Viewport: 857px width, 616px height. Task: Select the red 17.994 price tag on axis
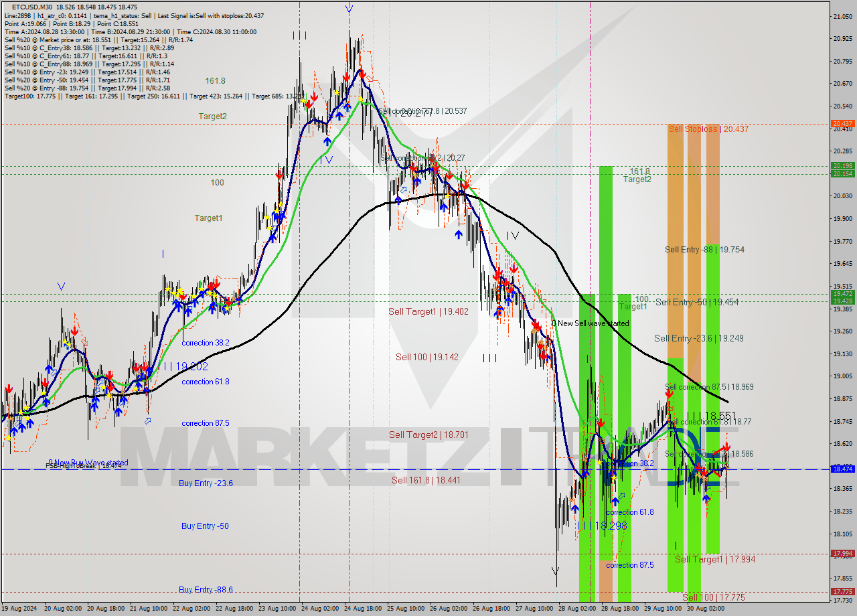842,553
